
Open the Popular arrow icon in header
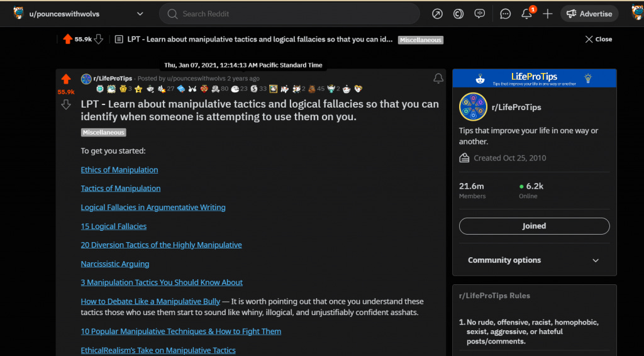coord(438,14)
